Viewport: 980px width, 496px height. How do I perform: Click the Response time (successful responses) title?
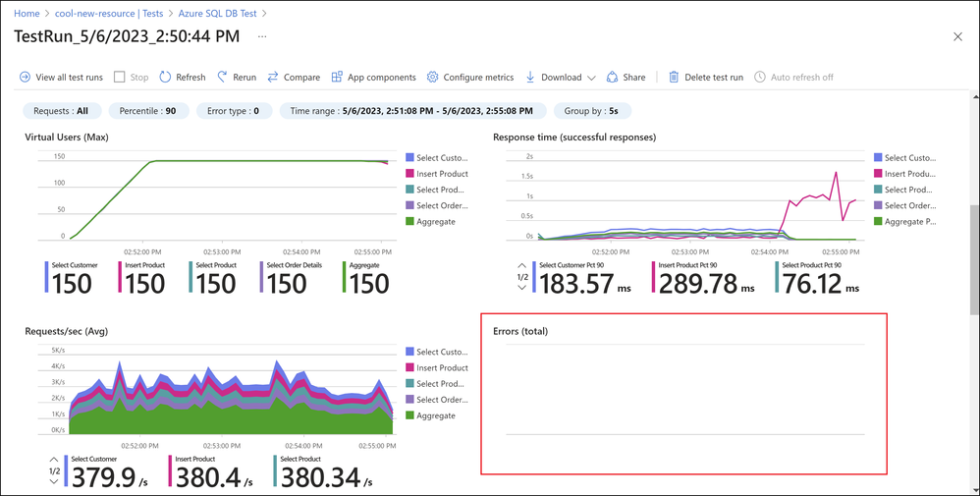tap(574, 137)
